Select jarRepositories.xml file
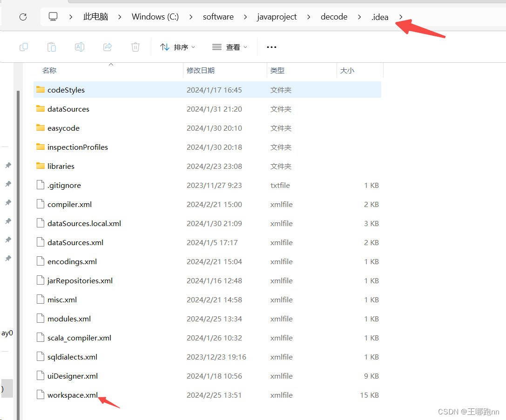Viewport: 506px width, 420px height. click(207, 280)
